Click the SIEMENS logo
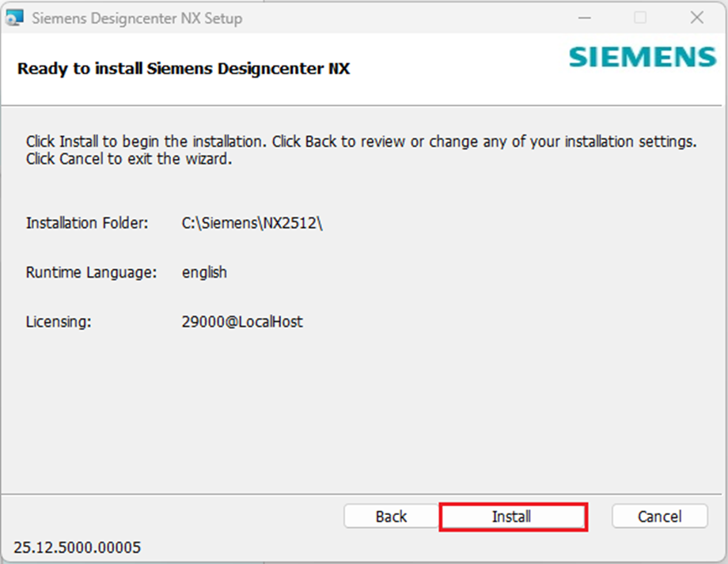 pyautogui.click(x=642, y=58)
